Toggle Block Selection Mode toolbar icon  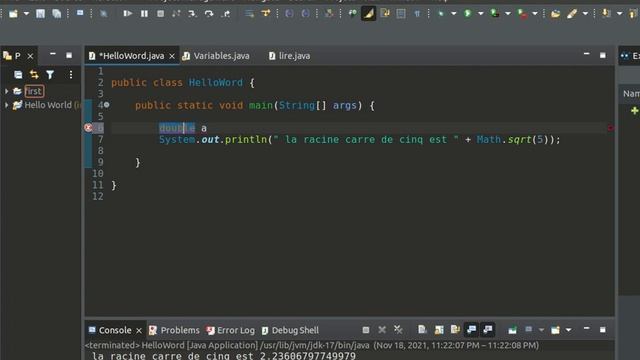coord(401,14)
